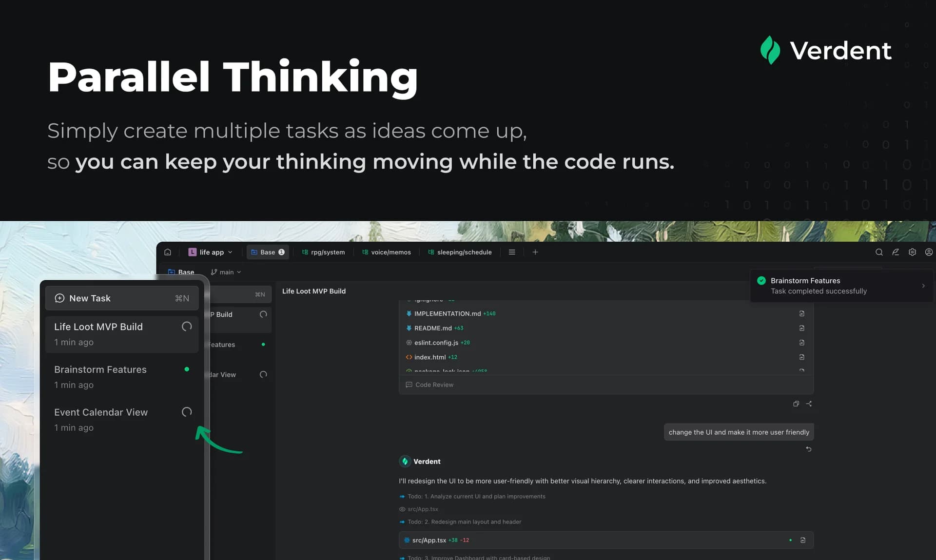Switch to the voice/memos tab
The height and width of the screenshot is (560, 936).
[x=387, y=252]
